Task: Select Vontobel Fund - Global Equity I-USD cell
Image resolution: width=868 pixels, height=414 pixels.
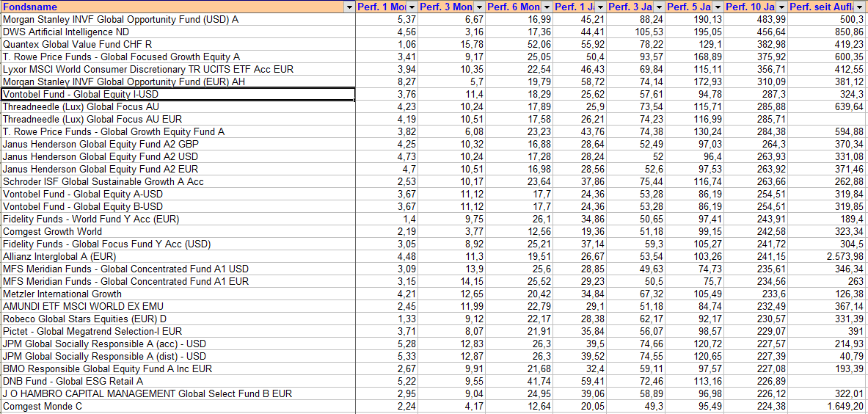Action: coord(178,94)
